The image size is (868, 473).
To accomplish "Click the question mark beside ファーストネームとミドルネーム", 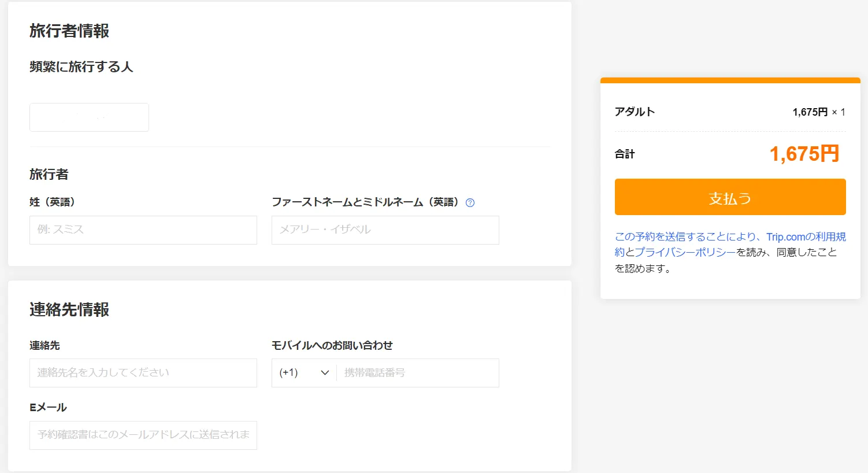I will (470, 202).
